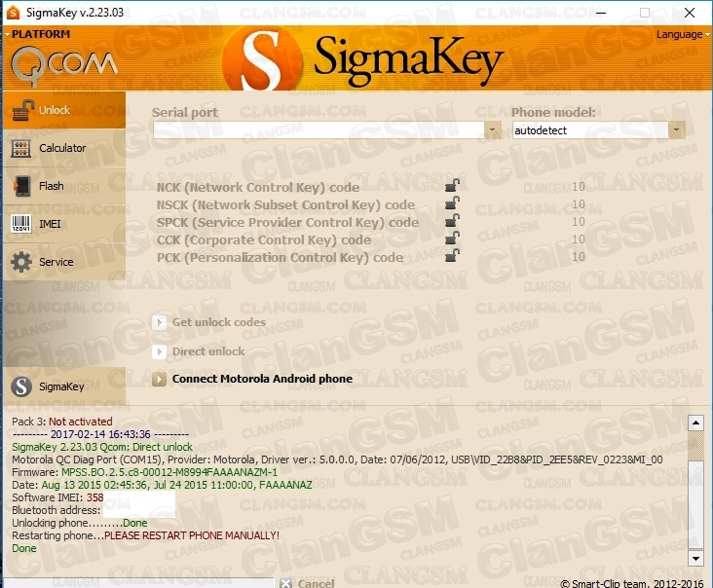Click Get unlock codes button
The image size is (713, 588).
coord(219,322)
